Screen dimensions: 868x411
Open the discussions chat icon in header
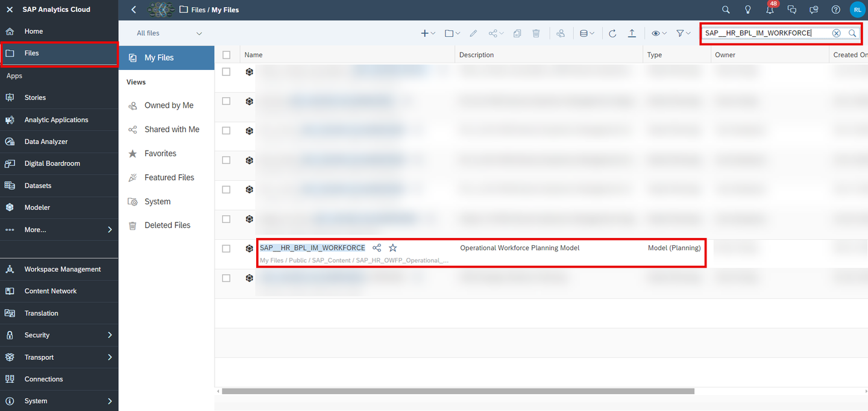(x=792, y=10)
